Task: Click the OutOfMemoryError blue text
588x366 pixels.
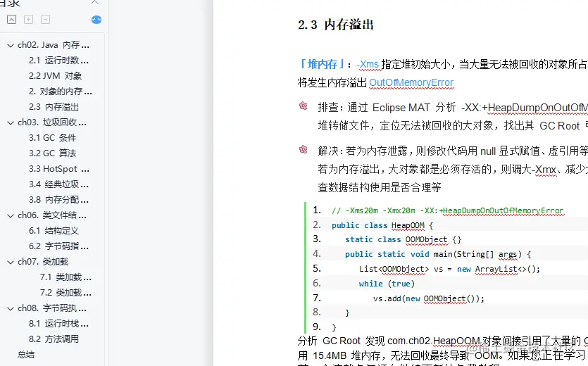Action: tap(411, 82)
